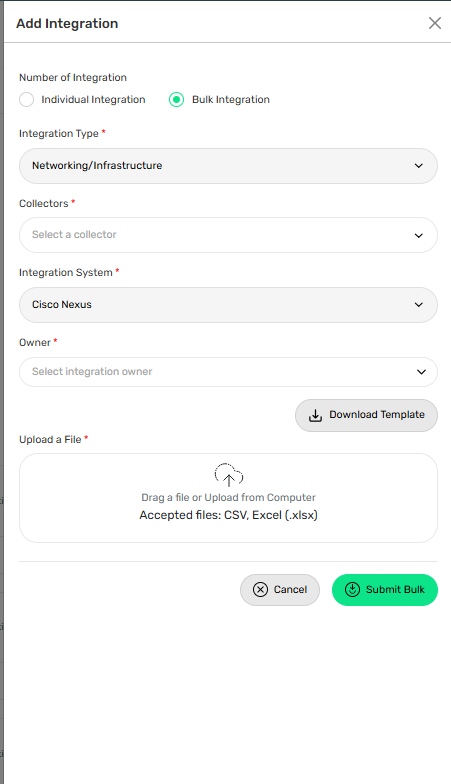Click the Submit Bulk button
The image size is (451, 784).
coord(385,590)
